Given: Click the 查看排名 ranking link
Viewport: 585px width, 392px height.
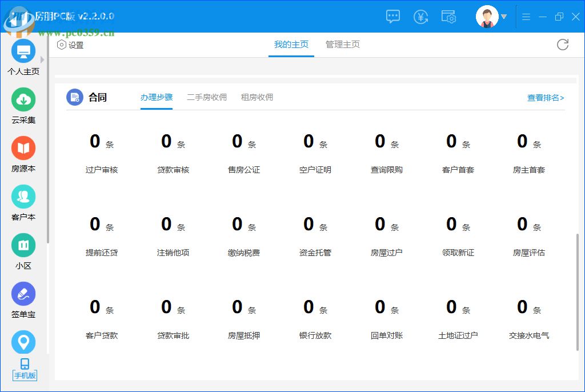Looking at the screenshot, I should 545,97.
